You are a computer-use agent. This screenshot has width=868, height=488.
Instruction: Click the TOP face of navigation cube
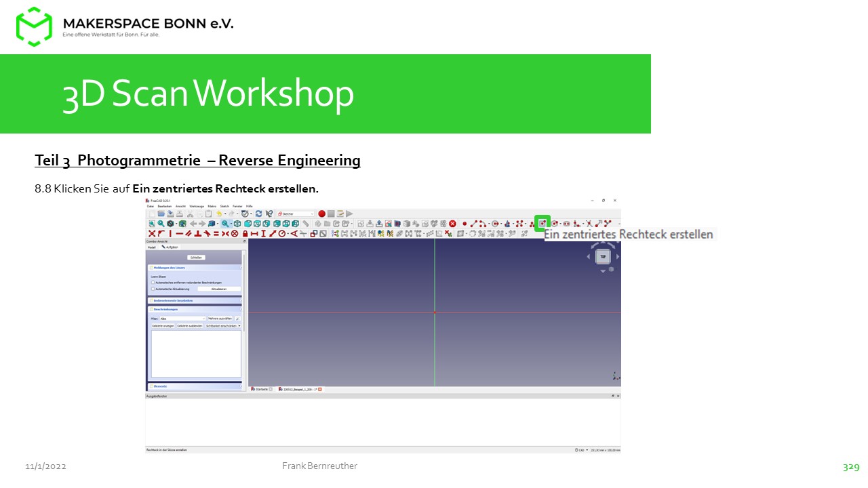click(603, 257)
